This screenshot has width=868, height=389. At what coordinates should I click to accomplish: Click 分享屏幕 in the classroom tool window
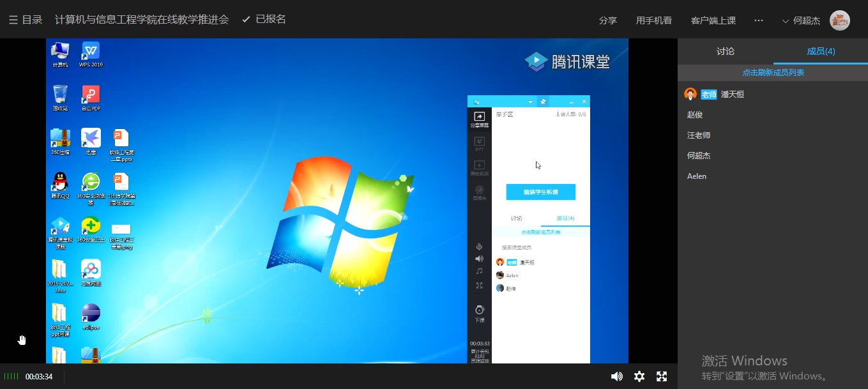479,120
